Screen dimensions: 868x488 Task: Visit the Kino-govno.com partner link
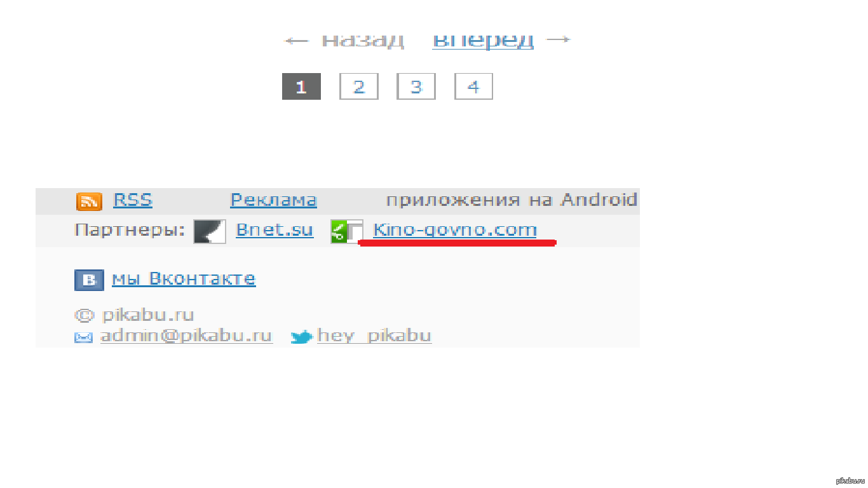[455, 230]
